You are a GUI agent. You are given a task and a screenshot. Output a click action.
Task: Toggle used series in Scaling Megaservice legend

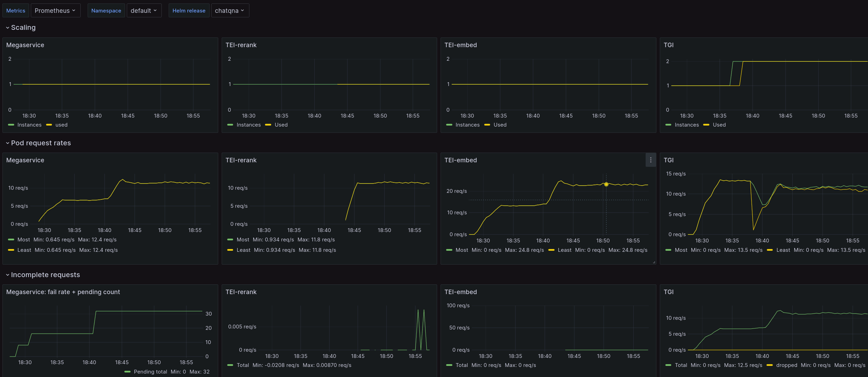coord(61,125)
